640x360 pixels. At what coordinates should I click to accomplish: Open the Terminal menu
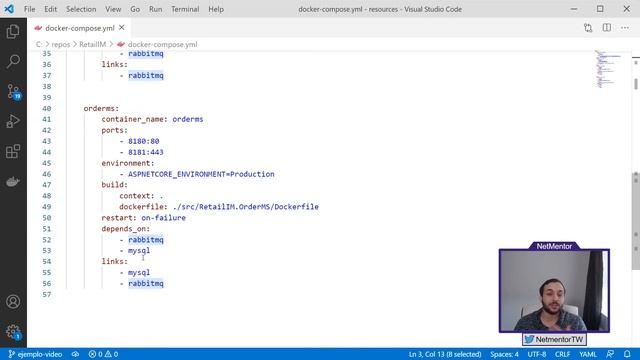[x=185, y=9]
